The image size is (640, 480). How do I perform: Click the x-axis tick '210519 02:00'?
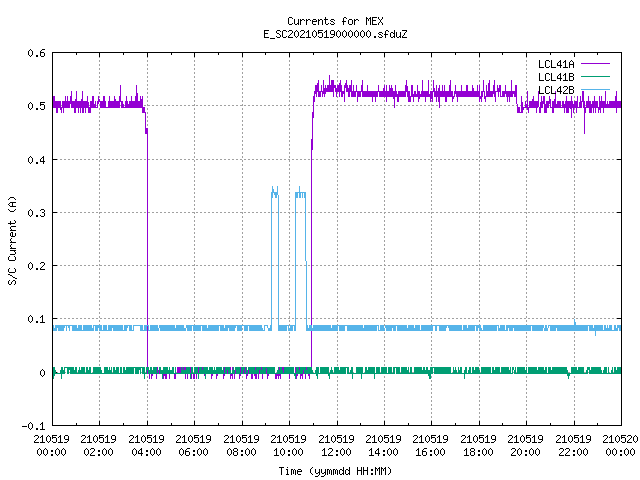pyautogui.click(x=98, y=446)
